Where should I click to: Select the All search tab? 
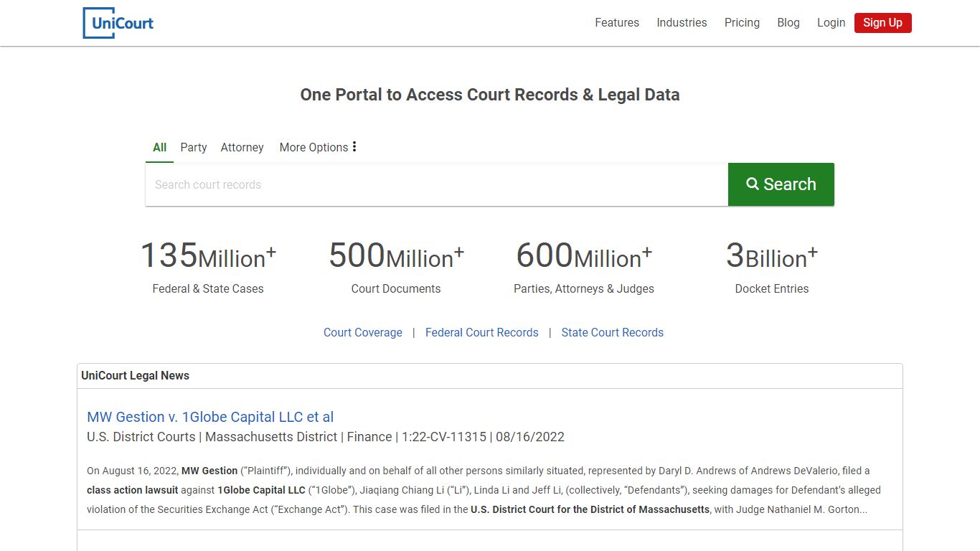coord(159,147)
